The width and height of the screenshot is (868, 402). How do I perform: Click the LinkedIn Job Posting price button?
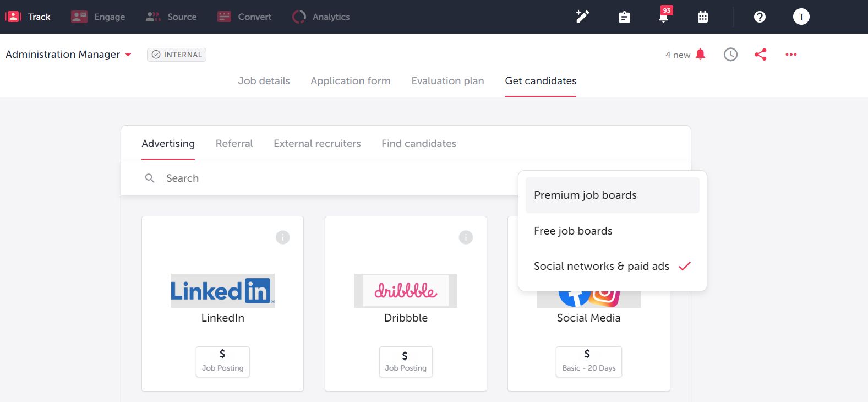(x=222, y=362)
